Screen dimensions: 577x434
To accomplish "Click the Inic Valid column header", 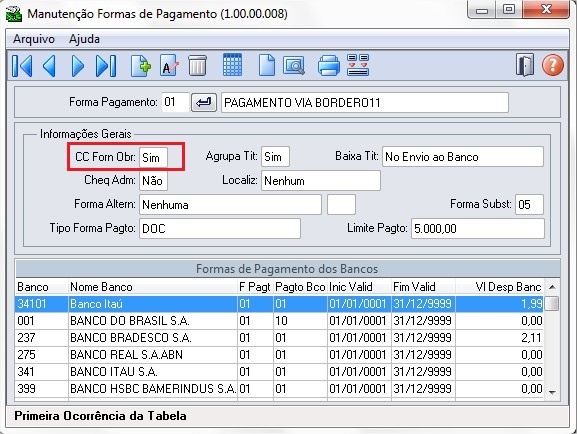I will point(359,287).
